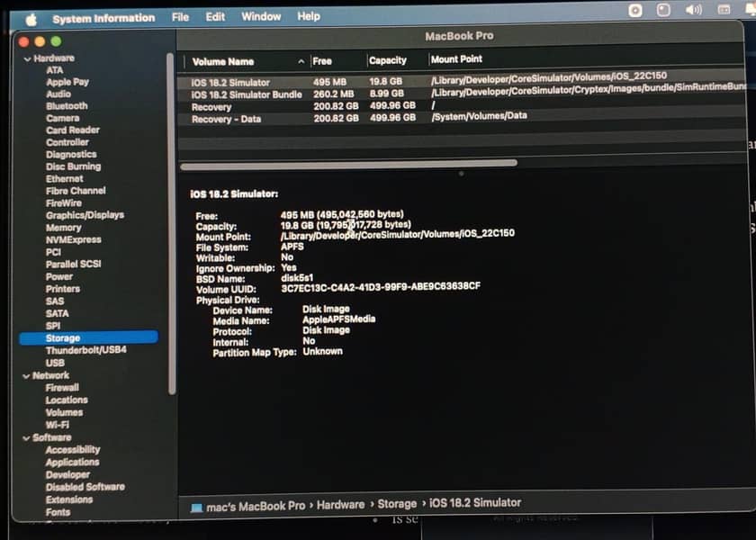
Task: Select SATA in the sidebar
Action: coord(57,313)
